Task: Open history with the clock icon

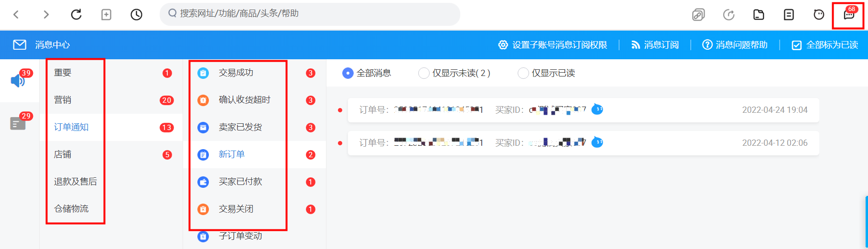Action: [x=136, y=14]
